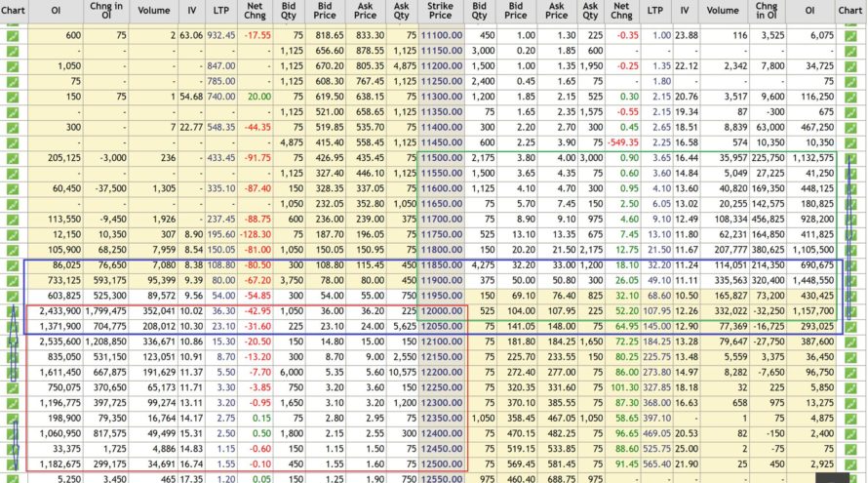This screenshot has width=868, height=483.
Task: Open the calls chart icon for strike 11900.00
Action: click(x=12, y=281)
